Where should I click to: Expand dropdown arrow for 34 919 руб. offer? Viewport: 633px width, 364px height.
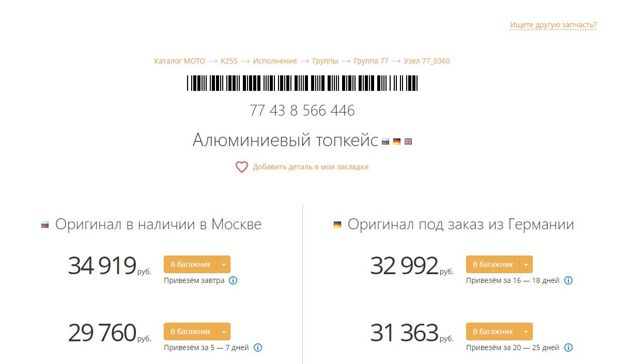coord(224,264)
